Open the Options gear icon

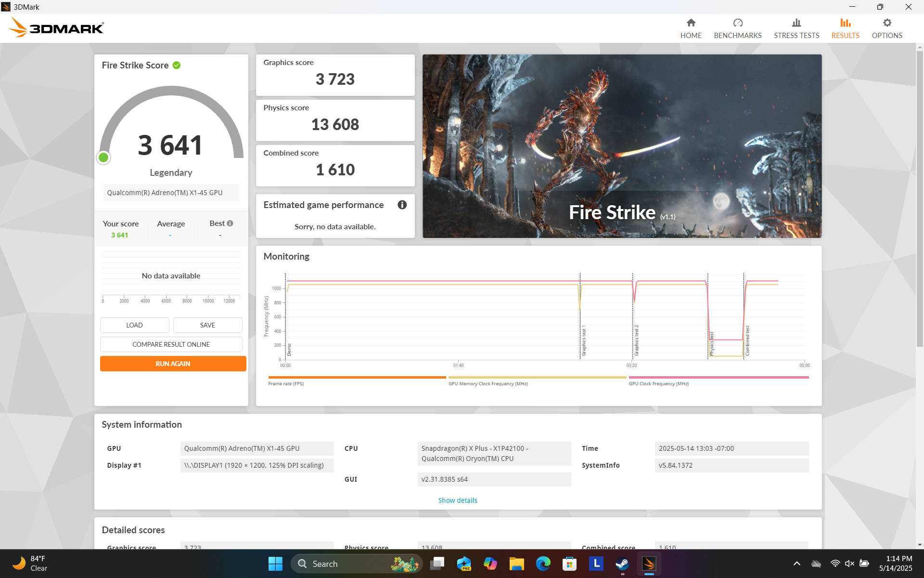[886, 23]
